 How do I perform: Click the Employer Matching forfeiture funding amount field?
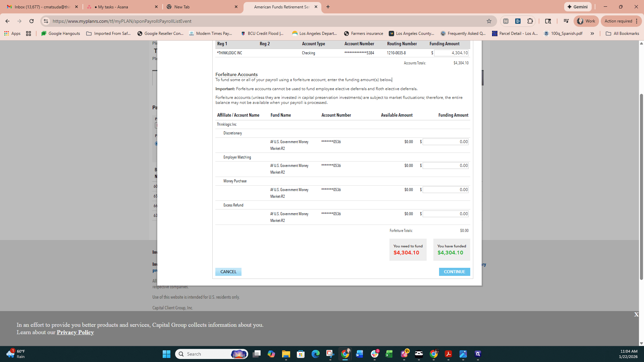tap(445, 166)
